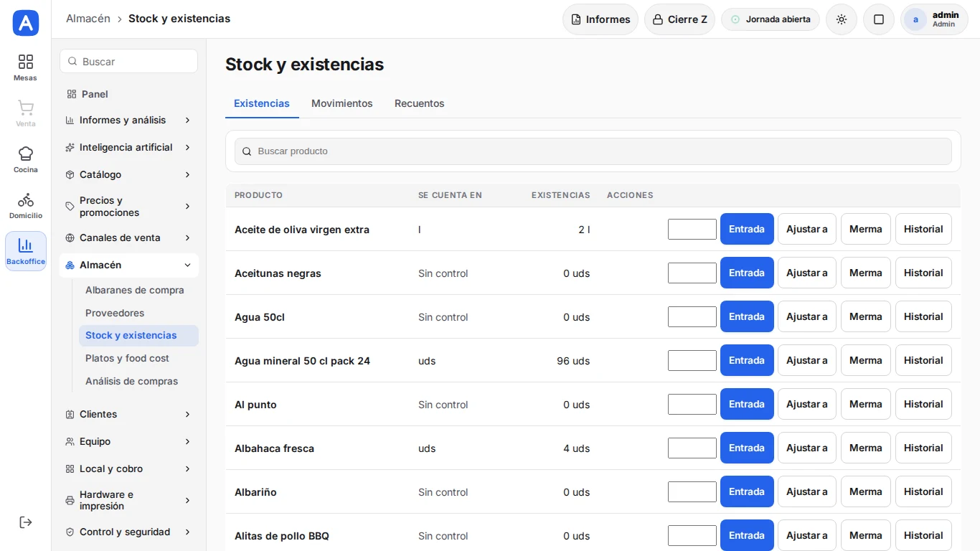Click the PRODUCTO column header
The image size is (980, 551).
click(258, 195)
